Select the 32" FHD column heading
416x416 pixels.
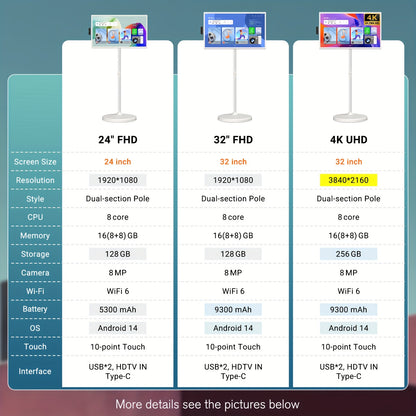(x=233, y=140)
